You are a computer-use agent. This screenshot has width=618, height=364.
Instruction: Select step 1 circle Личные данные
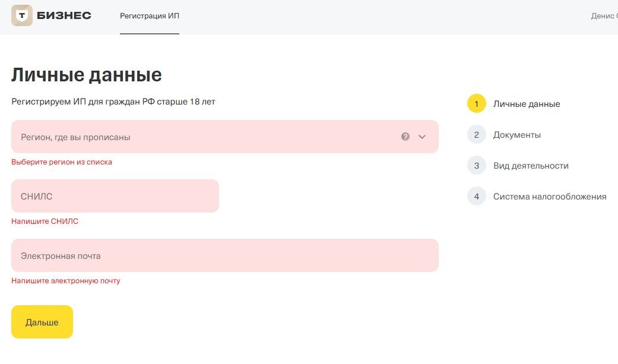tap(477, 104)
